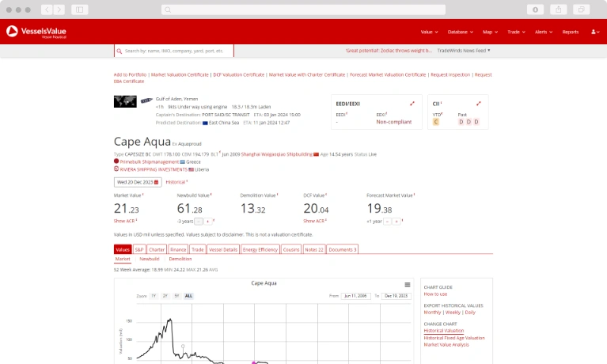Viewport: 607px width, 364px height.
Task: Click Show ACR under DCF Value
Action: tap(314, 221)
